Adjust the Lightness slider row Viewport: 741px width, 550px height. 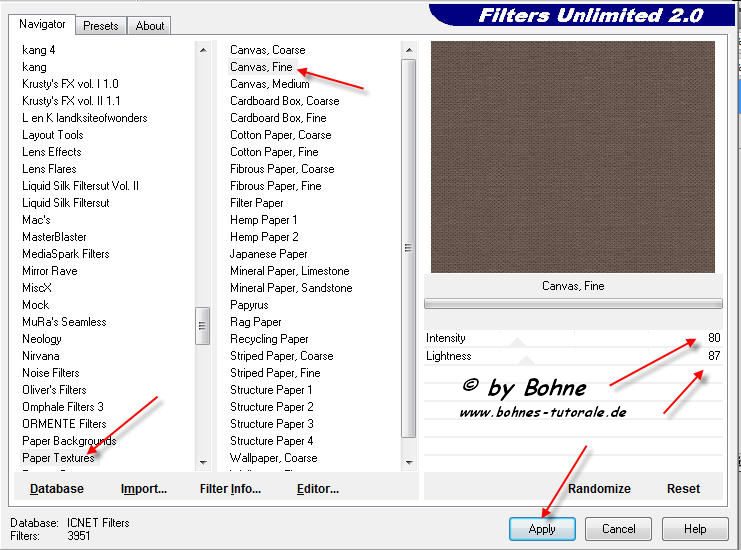tap(572, 355)
